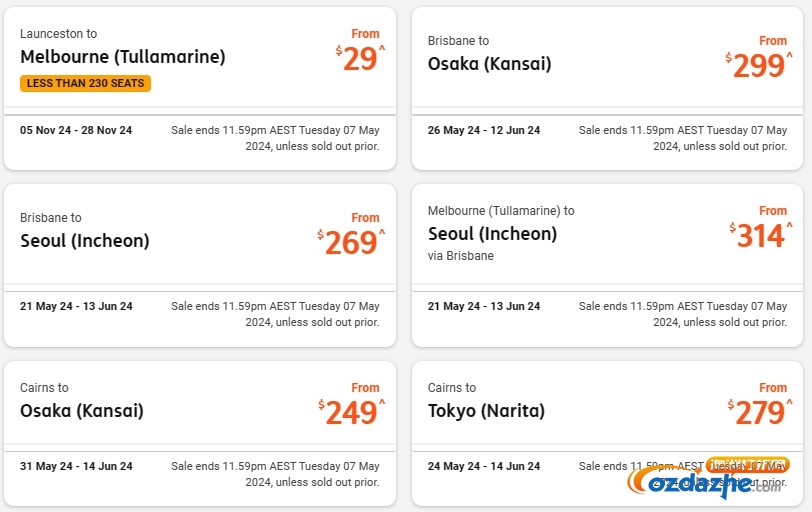Click the $249 fare price
Viewport: 812px width, 512px height.
click(x=352, y=412)
